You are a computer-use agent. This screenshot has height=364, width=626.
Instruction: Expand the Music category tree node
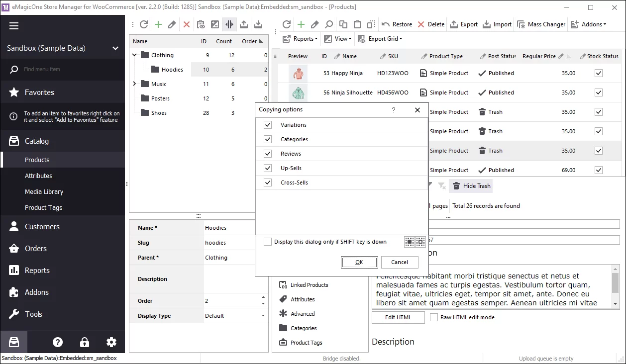(x=134, y=84)
